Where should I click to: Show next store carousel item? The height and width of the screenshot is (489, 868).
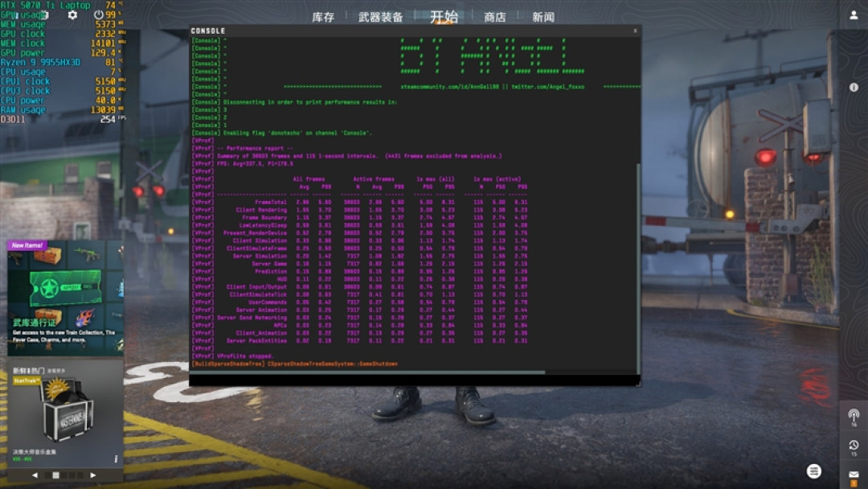point(92,475)
